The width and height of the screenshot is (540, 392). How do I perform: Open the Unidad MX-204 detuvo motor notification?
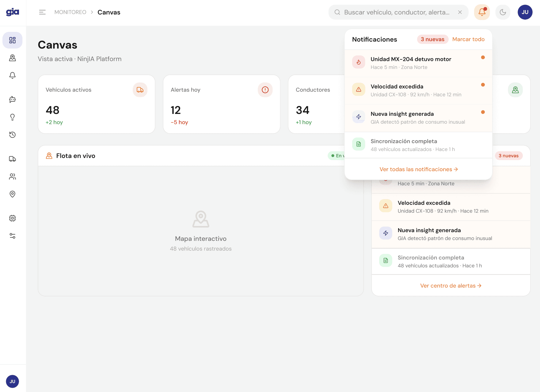pyautogui.click(x=418, y=63)
